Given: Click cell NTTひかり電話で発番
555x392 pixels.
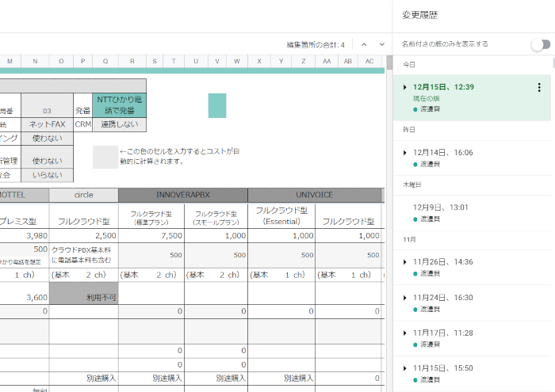Looking at the screenshot, I should pos(119,105).
